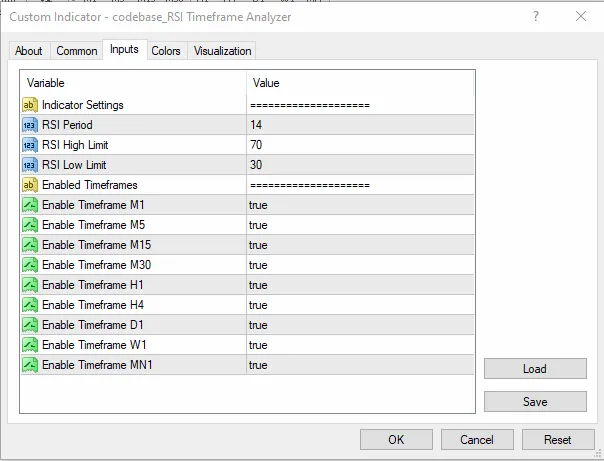The height and width of the screenshot is (461, 604).
Task: Confirm with the OK button
Action: coord(396,439)
